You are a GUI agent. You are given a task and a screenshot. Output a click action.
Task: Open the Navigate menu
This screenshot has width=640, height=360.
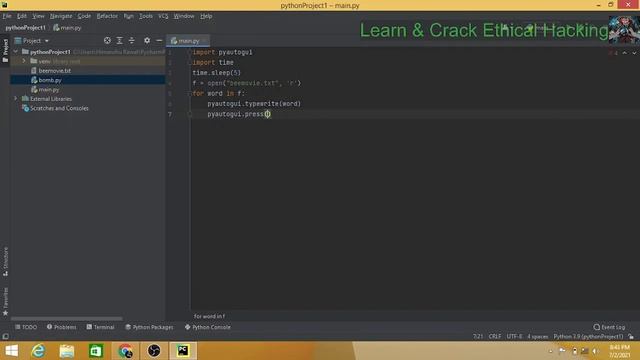(61, 16)
